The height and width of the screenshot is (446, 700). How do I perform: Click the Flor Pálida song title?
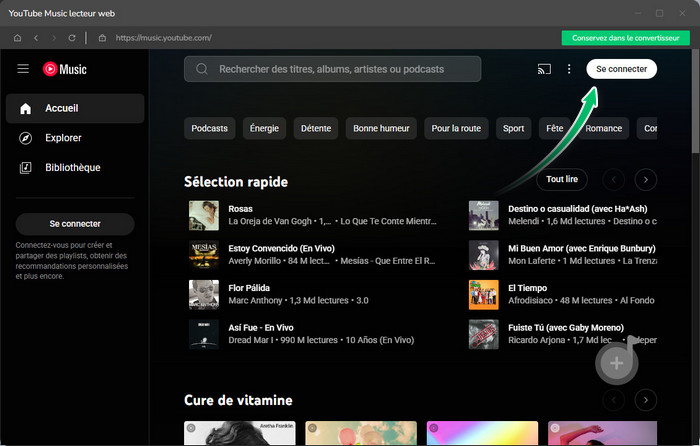tap(249, 288)
